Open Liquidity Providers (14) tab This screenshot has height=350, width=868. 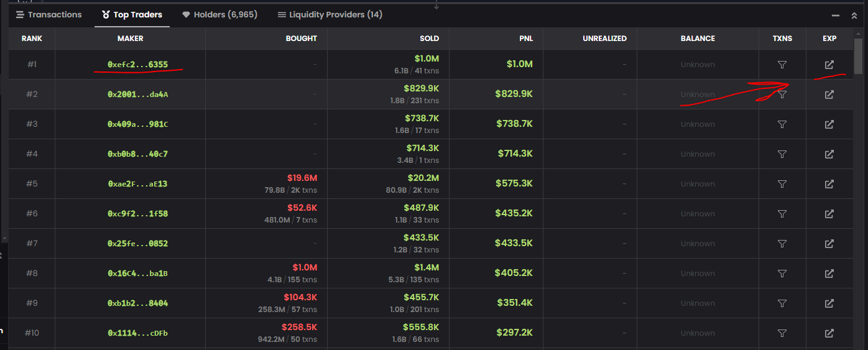coord(330,14)
